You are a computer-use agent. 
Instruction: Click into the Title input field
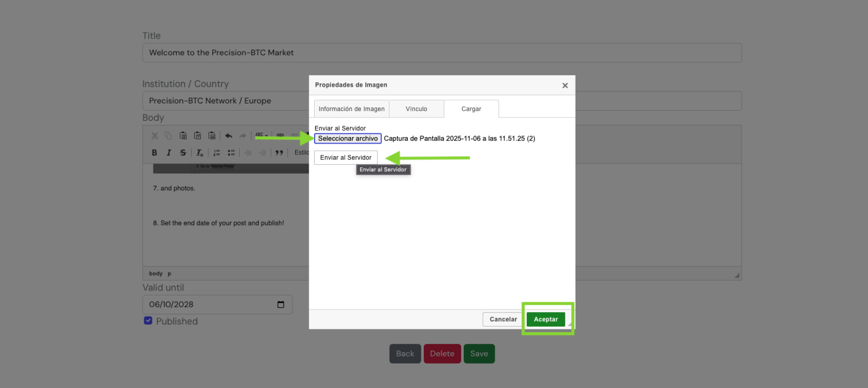[x=442, y=53]
